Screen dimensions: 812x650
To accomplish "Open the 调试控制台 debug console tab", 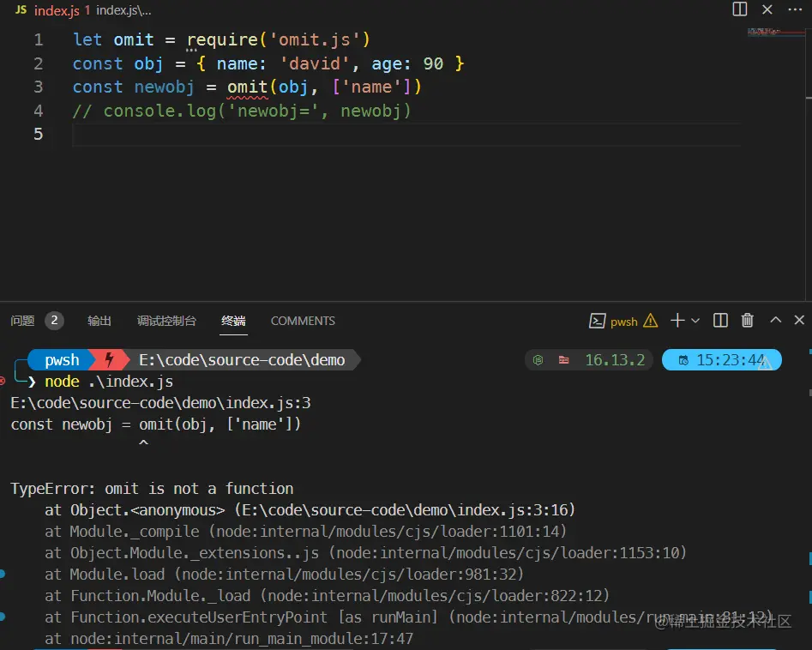I will [x=166, y=321].
